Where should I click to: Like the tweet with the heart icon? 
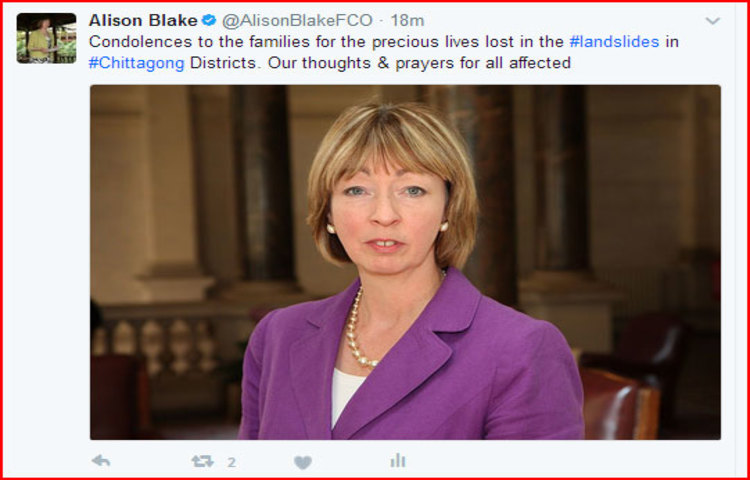(303, 462)
